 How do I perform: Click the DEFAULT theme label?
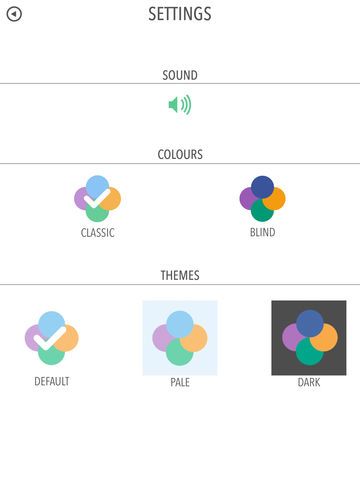(52, 381)
